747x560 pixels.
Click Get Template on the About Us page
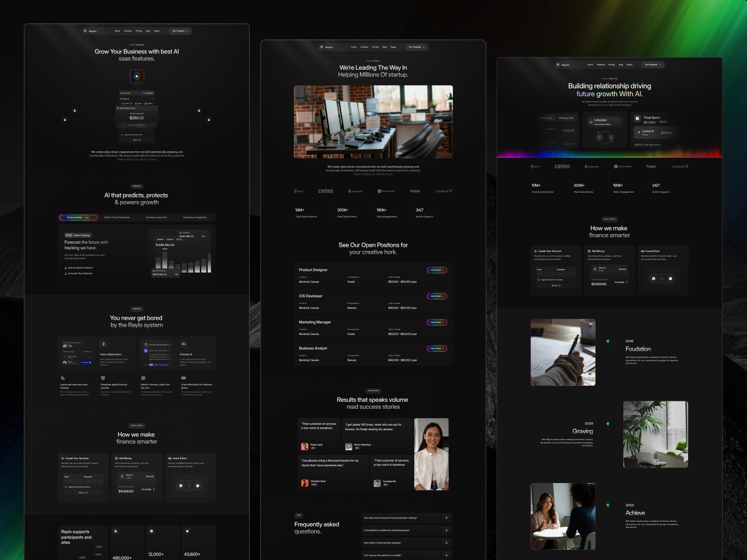point(653,65)
